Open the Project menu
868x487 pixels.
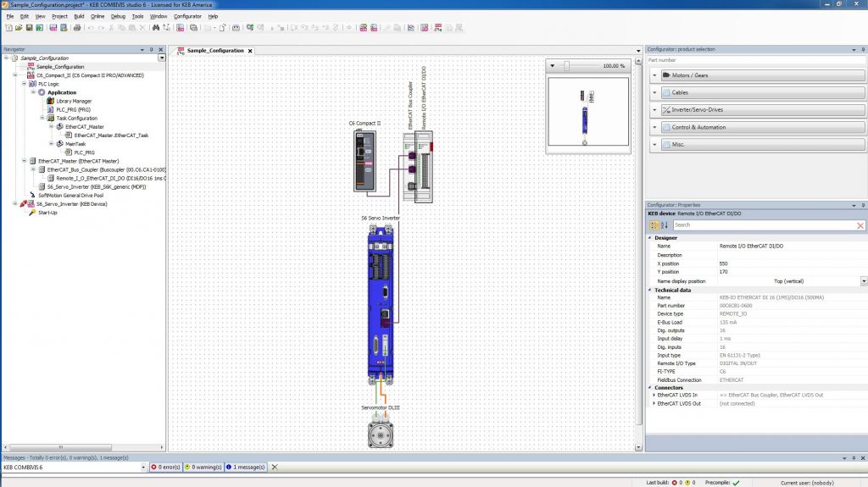click(x=59, y=16)
